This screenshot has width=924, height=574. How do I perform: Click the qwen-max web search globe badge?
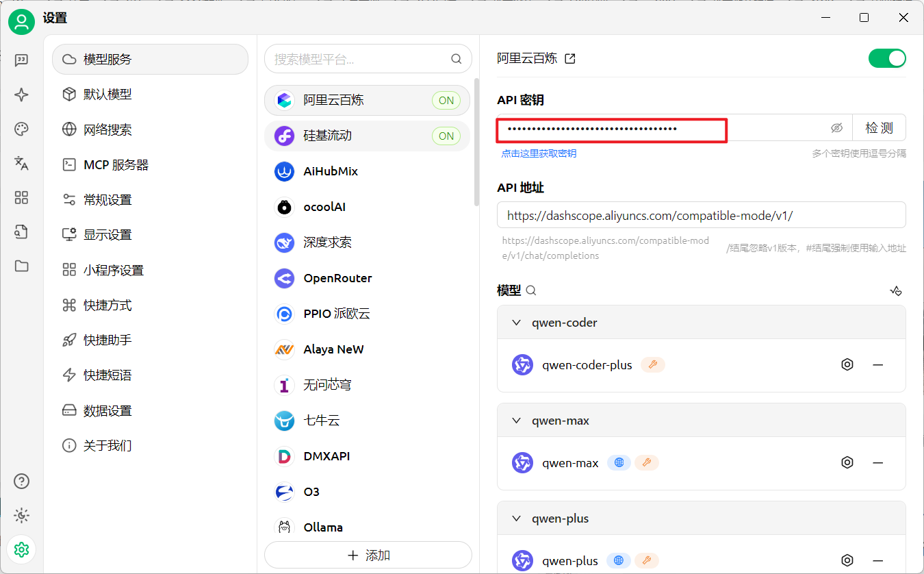pos(619,463)
